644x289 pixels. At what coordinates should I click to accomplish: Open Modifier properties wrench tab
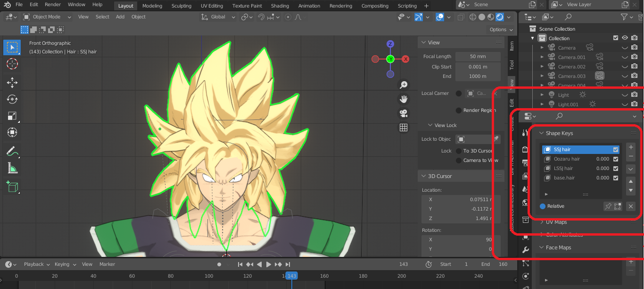(526, 250)
